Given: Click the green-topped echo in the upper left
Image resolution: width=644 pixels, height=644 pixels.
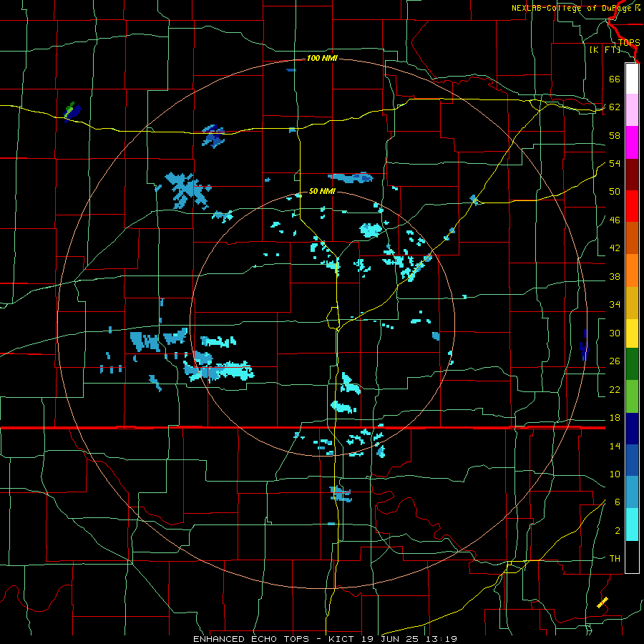Looking at the screenshot, I should (73, 112).
